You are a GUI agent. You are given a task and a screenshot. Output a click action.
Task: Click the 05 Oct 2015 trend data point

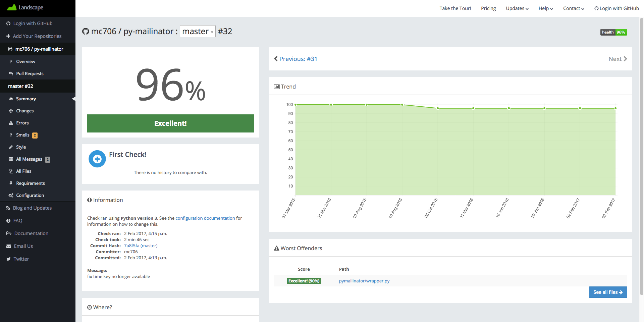point(438,108)
